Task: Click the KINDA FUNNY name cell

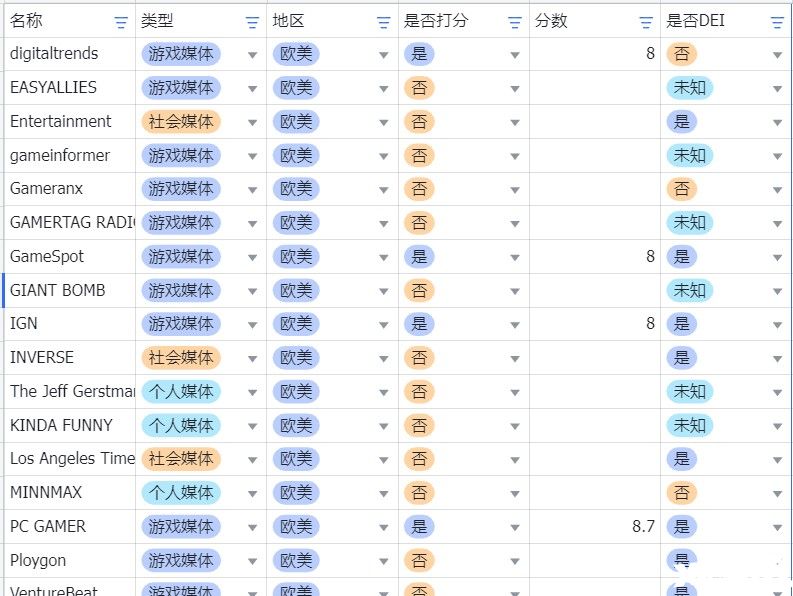Action: click(70, 425)
